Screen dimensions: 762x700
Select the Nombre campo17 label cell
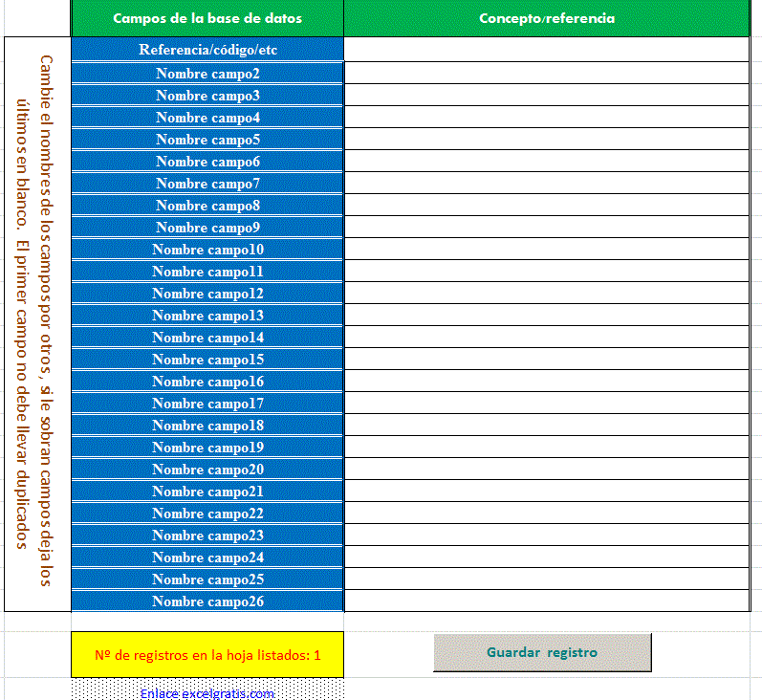[x=207, y=403]
